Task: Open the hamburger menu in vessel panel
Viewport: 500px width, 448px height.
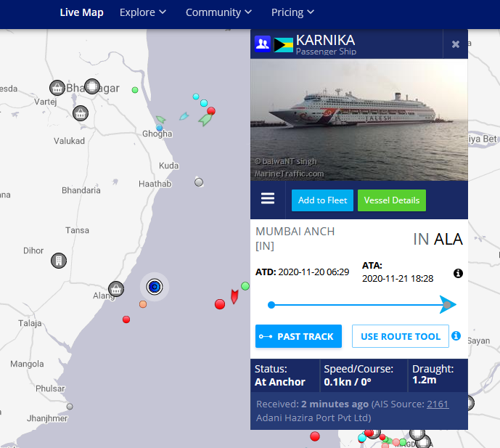Action: click(268, 198)
